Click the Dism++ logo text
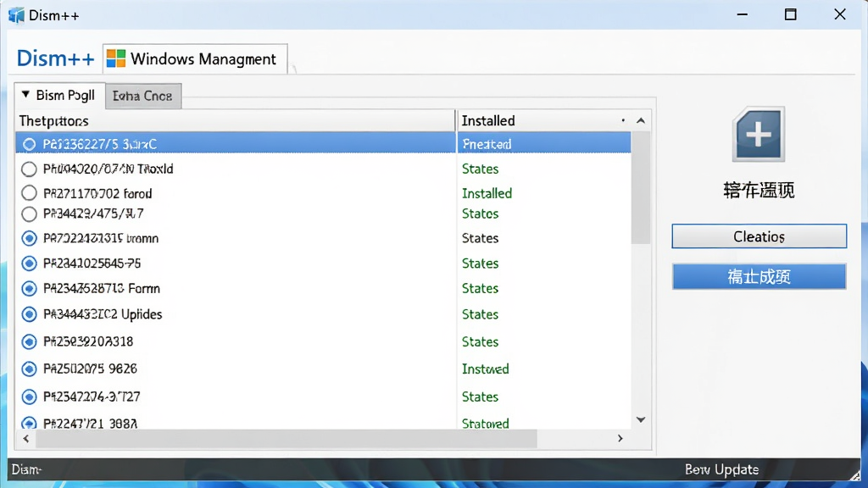Image resolution: width=868 pixels, height=488 pixels. [x=55, y=58]
